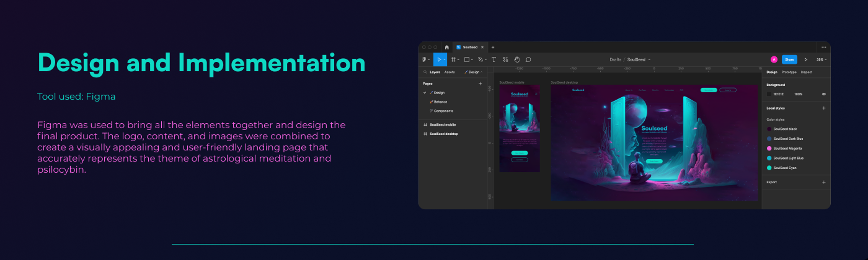The image size is (868, 260).
Task: Open the Design tab in right panel
Action: pos(772,72)
